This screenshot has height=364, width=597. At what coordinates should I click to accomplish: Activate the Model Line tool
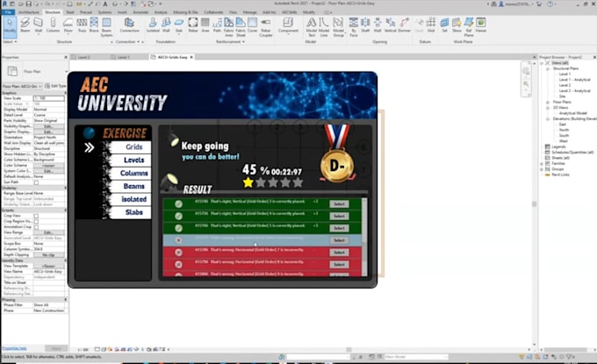324,26
